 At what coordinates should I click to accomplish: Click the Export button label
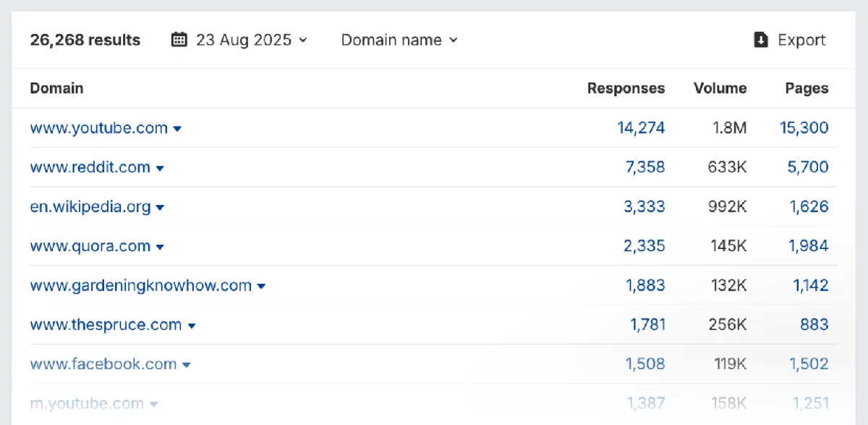point(801,40)
